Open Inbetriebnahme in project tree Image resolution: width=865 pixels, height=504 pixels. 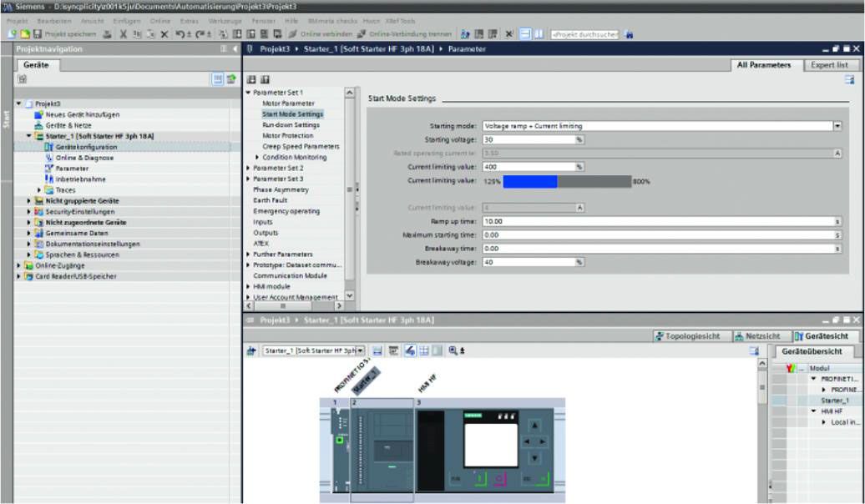(80, 179)
